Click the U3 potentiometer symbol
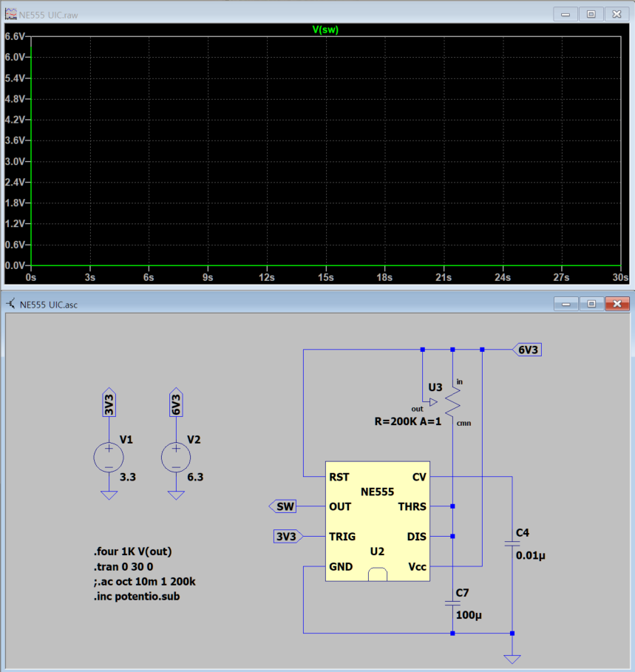Screen dimensions: 635x672 [452, 403]
